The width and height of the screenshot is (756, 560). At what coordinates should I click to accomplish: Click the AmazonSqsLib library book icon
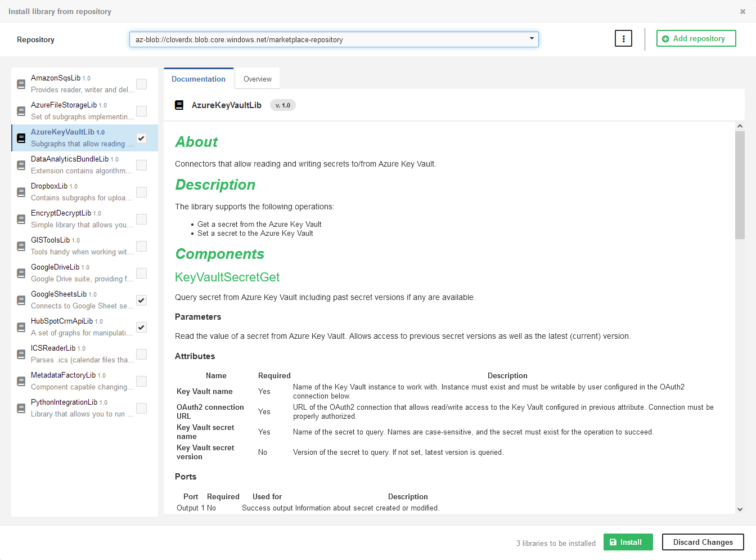[x=21, y=84]
